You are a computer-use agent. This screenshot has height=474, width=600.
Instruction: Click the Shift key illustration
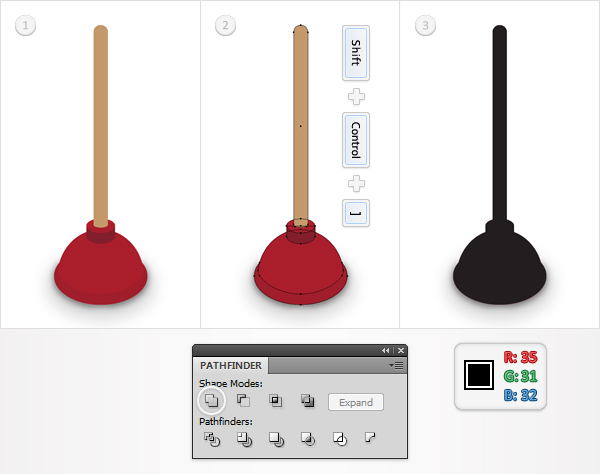coord(356,53)
